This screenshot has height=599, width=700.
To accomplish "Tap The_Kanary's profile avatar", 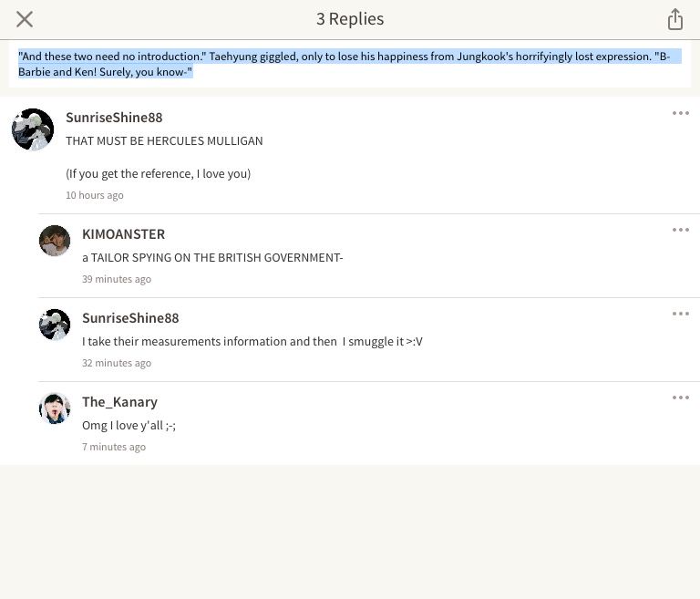I will [x=55, y=408].
